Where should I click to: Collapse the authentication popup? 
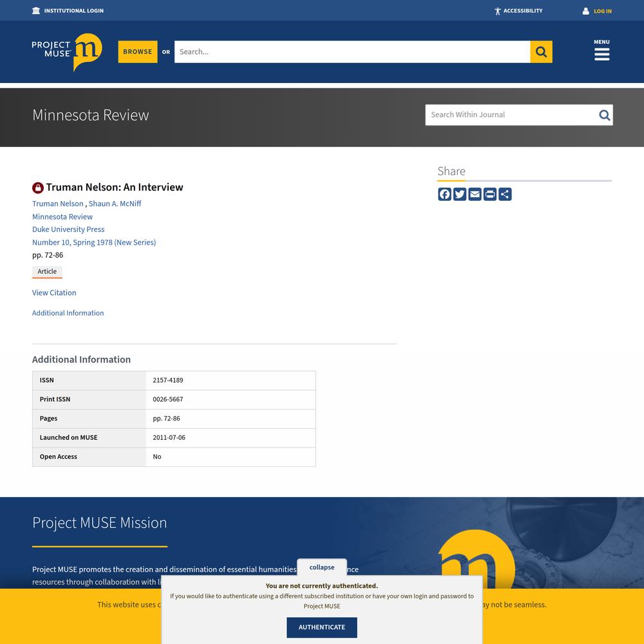point(322,567)
